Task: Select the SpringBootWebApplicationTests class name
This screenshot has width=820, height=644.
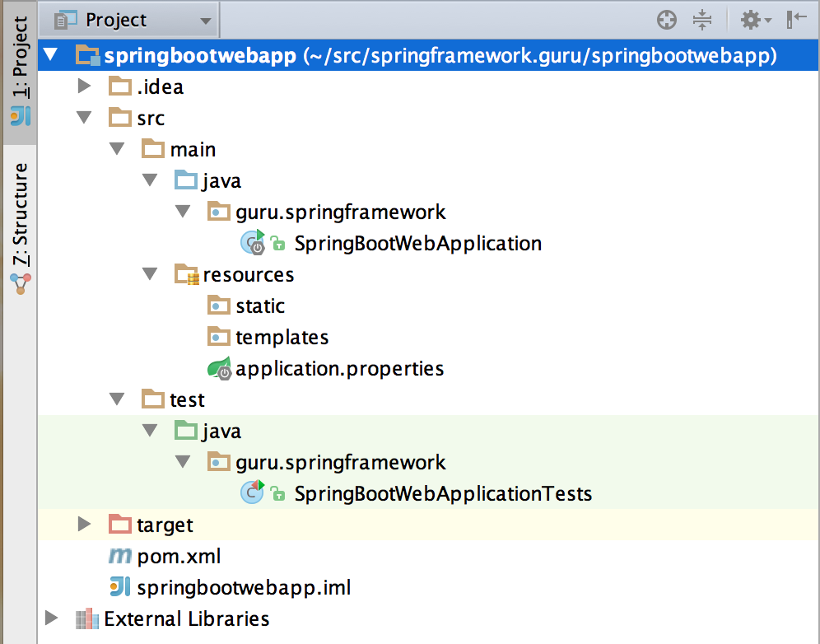Action: pos(443,493)
